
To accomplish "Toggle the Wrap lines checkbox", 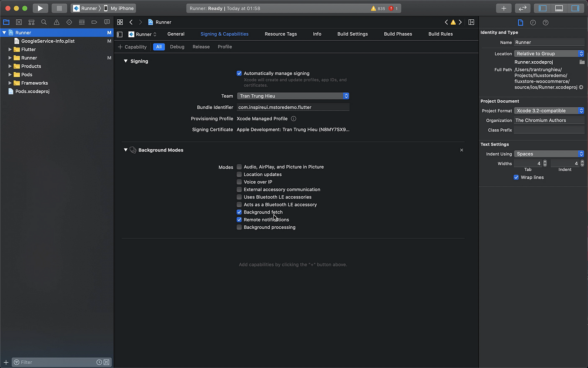I will pyautogui.click(x=516, y=177).
